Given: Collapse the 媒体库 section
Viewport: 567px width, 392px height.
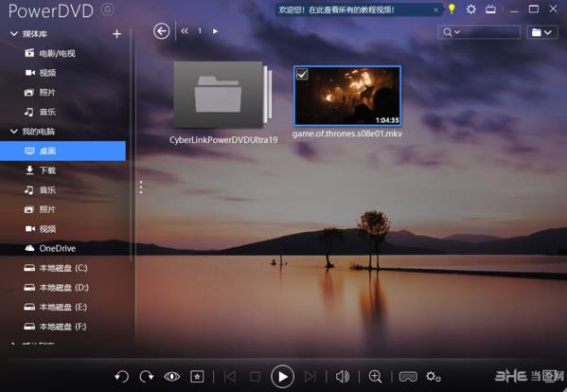Looking at the screenshot, I should [x=14, y=34].
